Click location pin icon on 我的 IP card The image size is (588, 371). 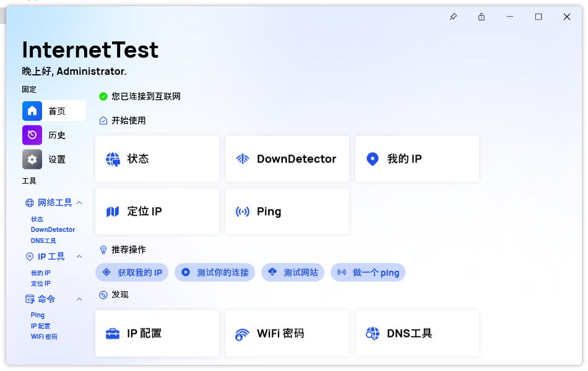coord(373,159)
